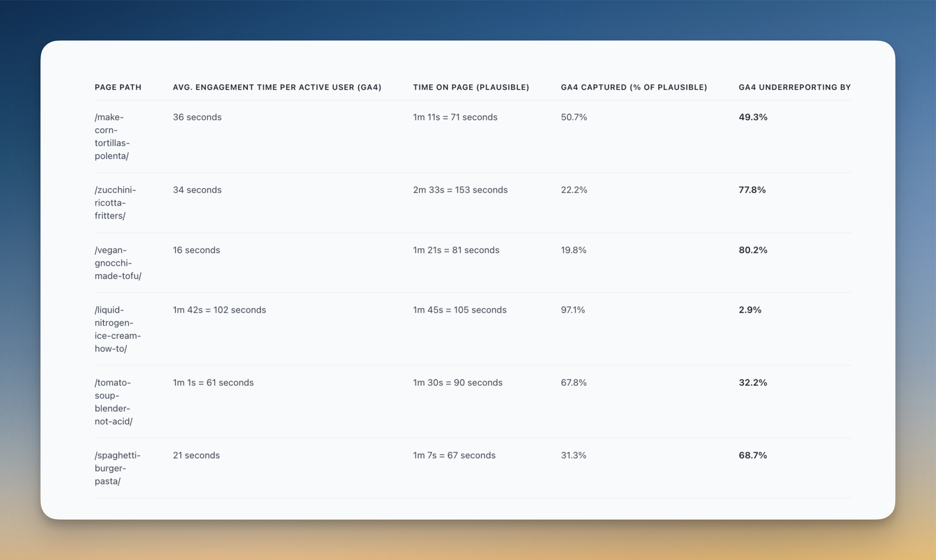This screenshot has width=936, height=560.
Task: Click the "1m 1s = 61 seconds" cell
Action: [213, 383]
